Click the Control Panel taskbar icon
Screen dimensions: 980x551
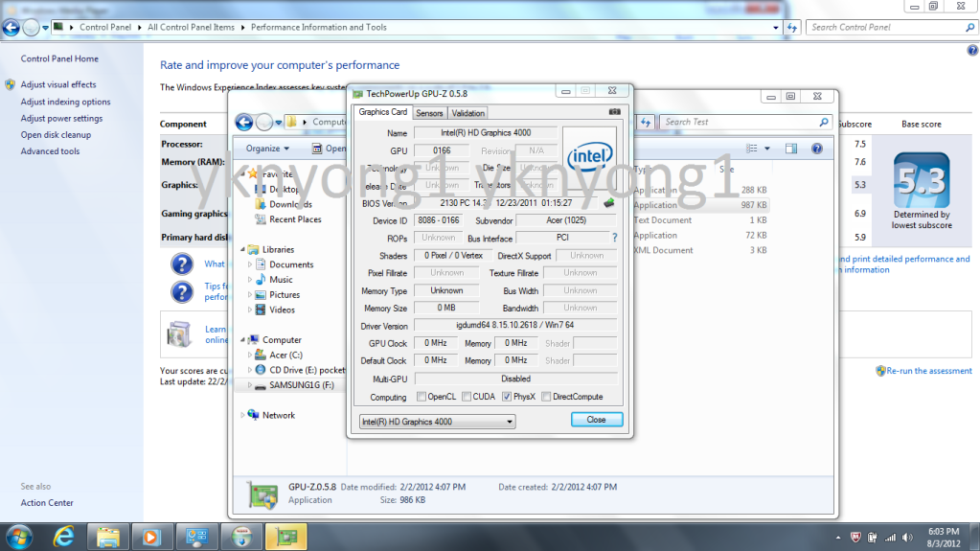(196, 538)
